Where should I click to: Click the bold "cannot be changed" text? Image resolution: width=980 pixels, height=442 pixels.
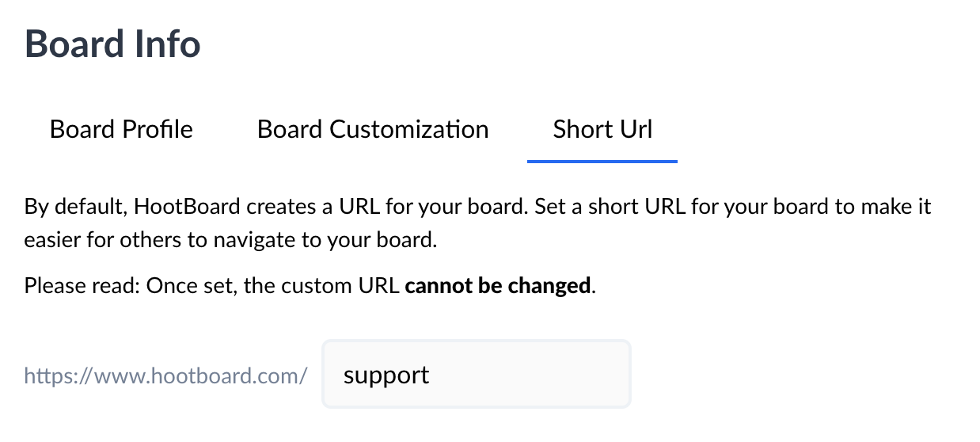click(x=498, y=286)
